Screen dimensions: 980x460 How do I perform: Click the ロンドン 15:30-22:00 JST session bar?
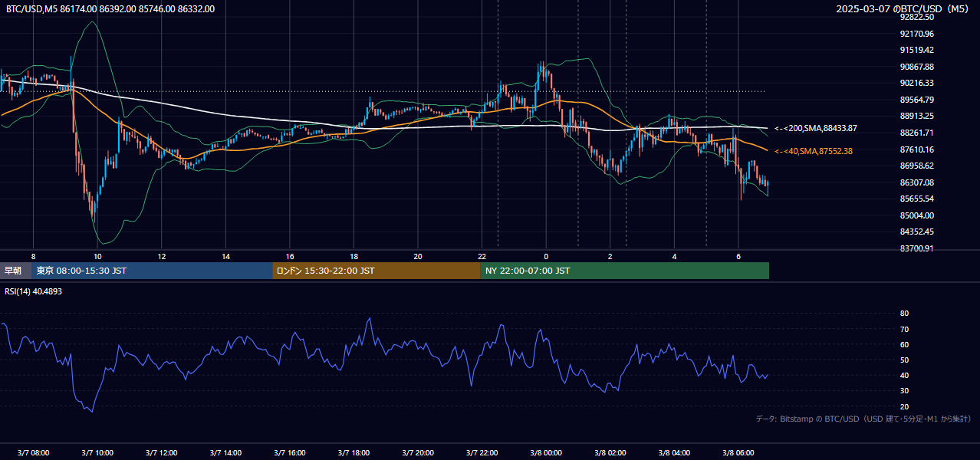[377, 271]
